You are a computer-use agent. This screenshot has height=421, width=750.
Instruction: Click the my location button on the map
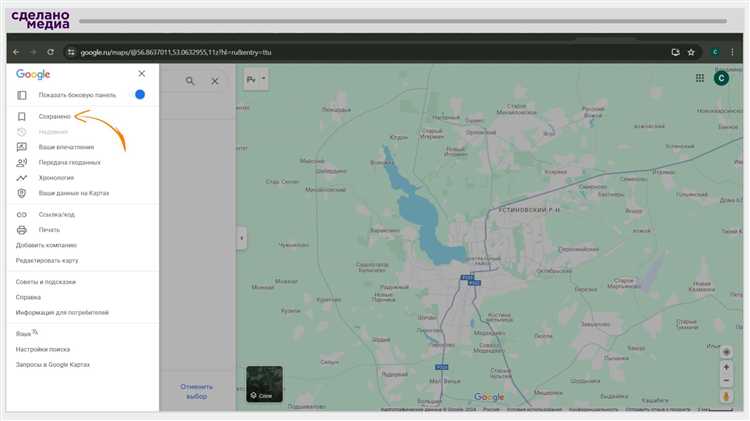pyautogui.click(x=726, y=352)
